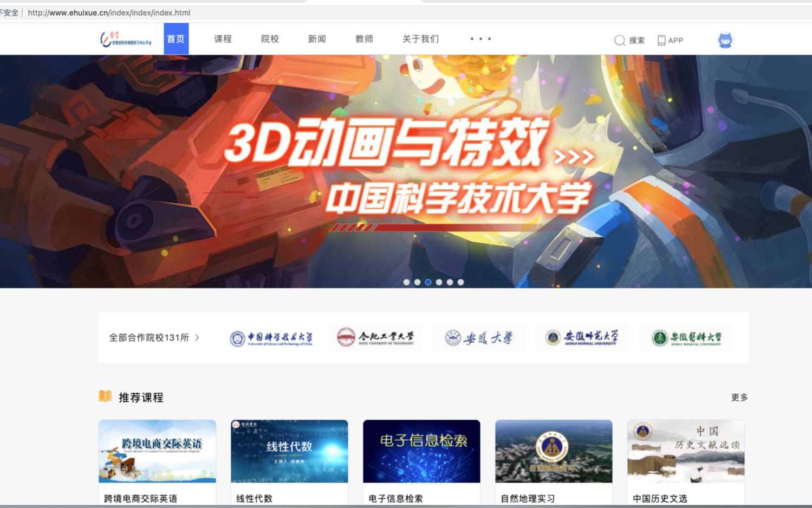
Task: Select the second banner carousel dot
Action: click(417, 282)
